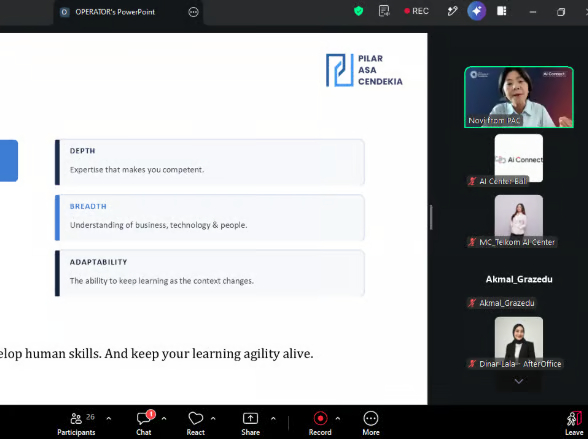Click the participant count 26
This screenshot has height=439, width=588.
pyautogui.click(x=90, y=417)
